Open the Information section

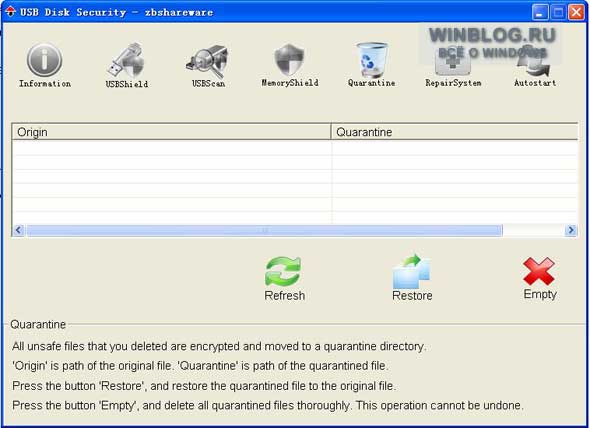click(44, 65)
